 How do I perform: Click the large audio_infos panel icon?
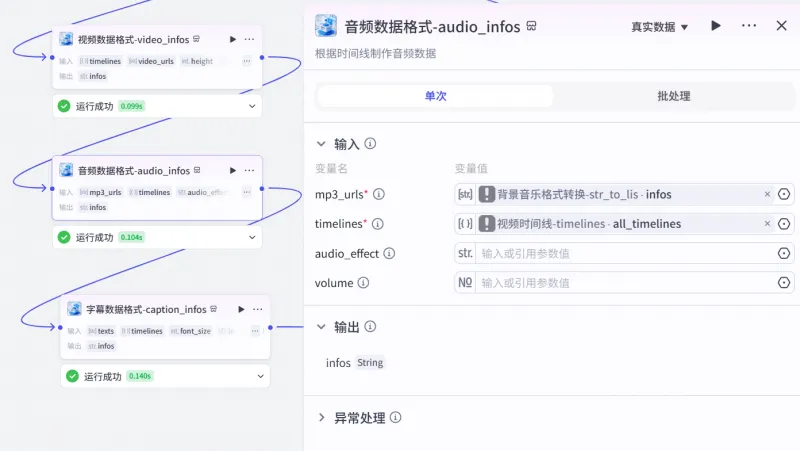pos(326,26)
